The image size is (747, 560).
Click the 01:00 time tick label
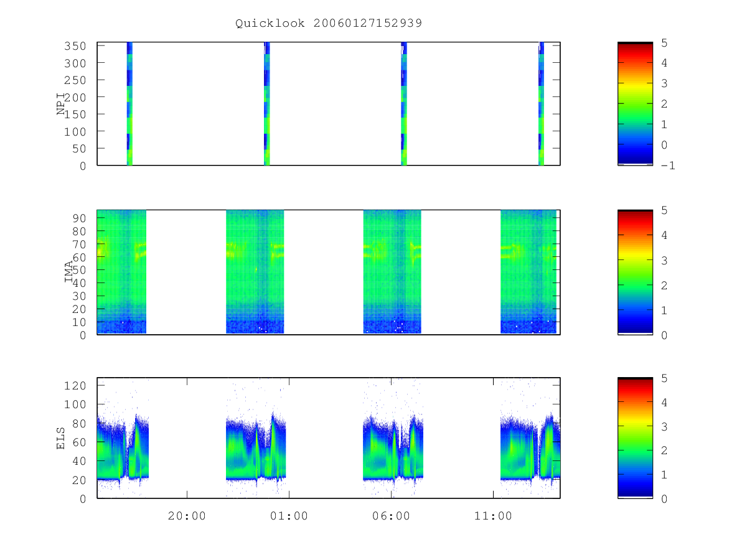[x=289, y=516]
